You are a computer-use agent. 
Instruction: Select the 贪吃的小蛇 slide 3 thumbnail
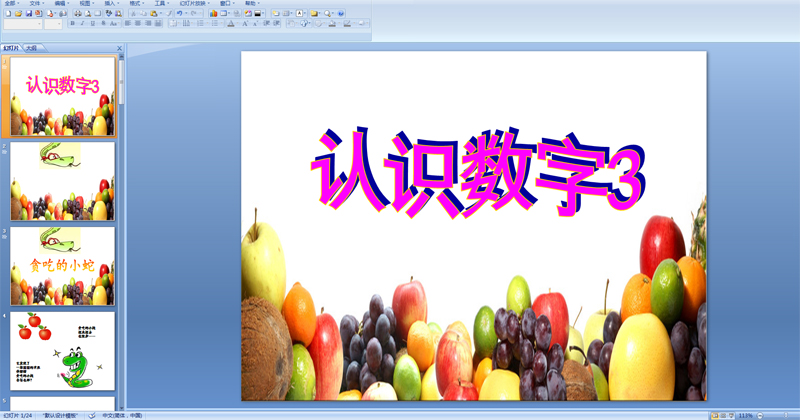(62, 266)
